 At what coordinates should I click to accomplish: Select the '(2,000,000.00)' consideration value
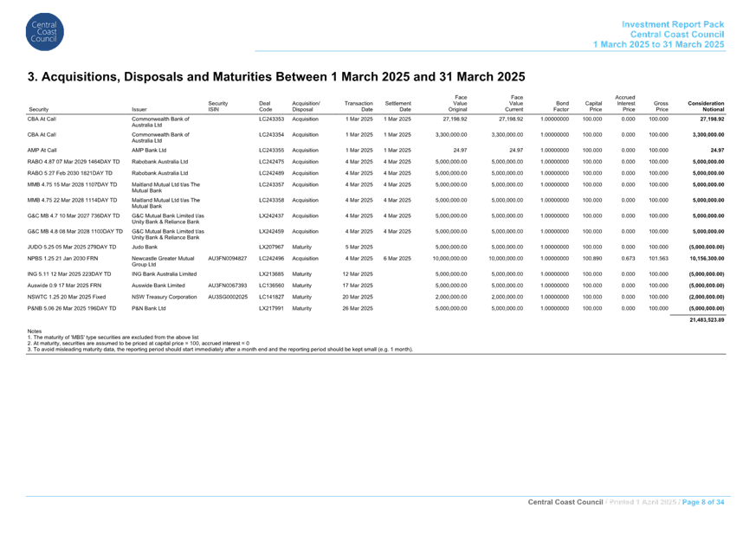pos(707,298)
